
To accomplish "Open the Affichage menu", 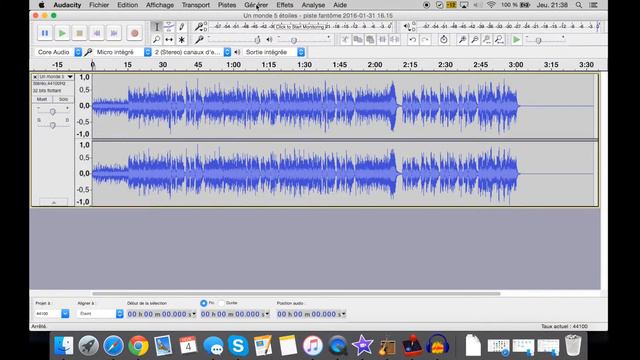I will coord(160,5).
